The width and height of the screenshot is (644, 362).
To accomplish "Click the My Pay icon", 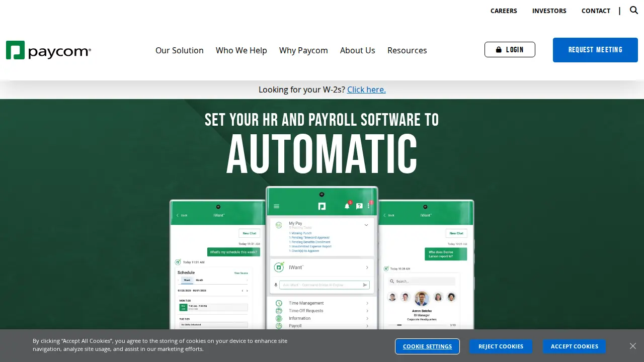I will pos(279,225).
